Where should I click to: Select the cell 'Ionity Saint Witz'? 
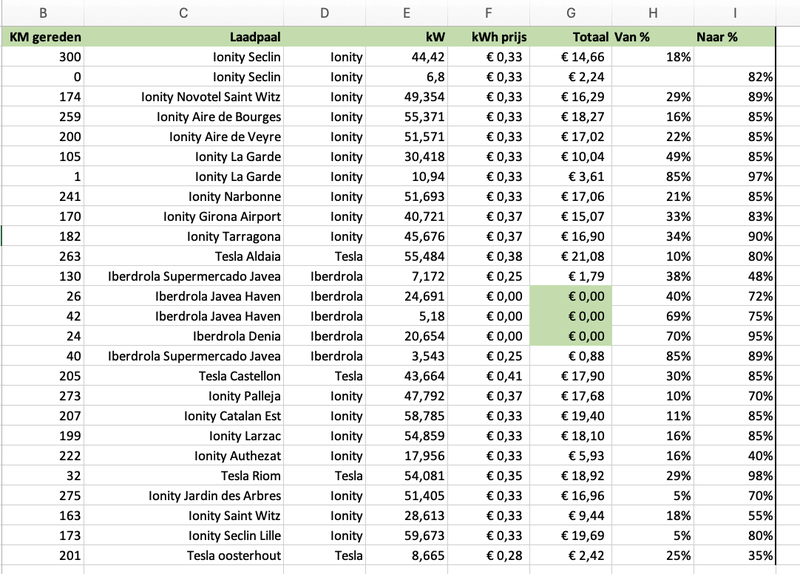click(184, 515)
